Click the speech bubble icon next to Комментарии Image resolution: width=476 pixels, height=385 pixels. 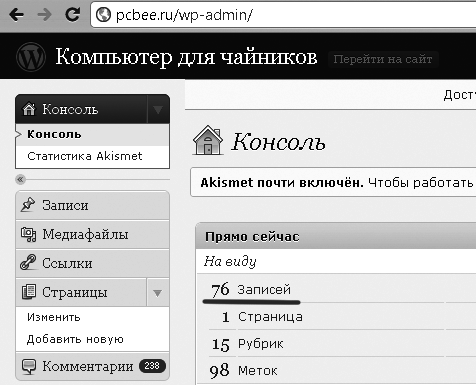click(29, 367)
